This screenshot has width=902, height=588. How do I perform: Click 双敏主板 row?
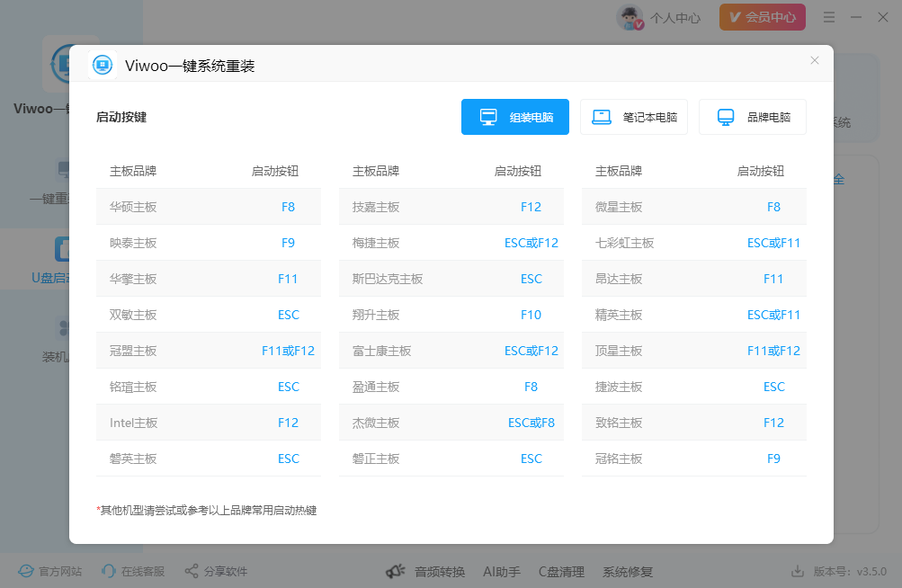pyautogui.click(x=209, y=315)
